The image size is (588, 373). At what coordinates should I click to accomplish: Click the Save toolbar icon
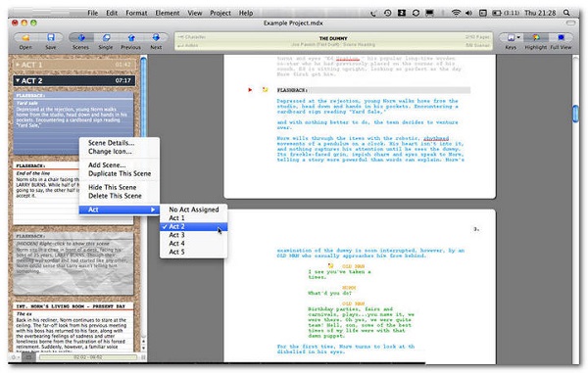click(51, 37)
